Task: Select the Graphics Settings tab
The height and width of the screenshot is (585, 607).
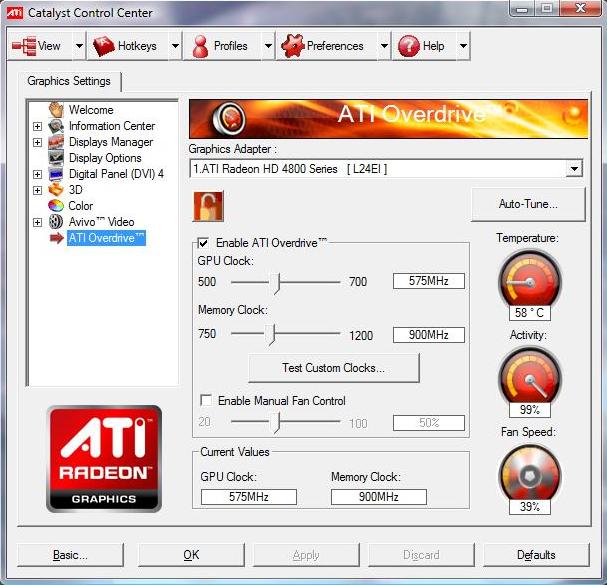Action: pyautogui.click(x=69, y=81)
